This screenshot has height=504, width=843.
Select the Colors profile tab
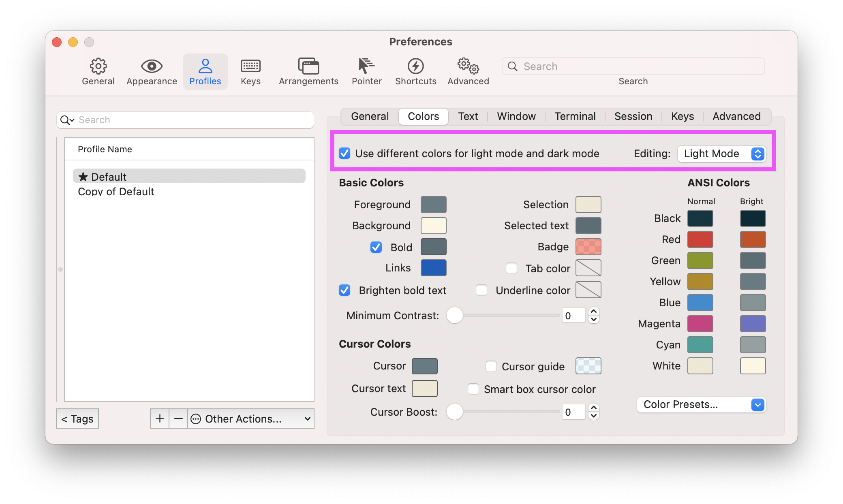(423, 116)
